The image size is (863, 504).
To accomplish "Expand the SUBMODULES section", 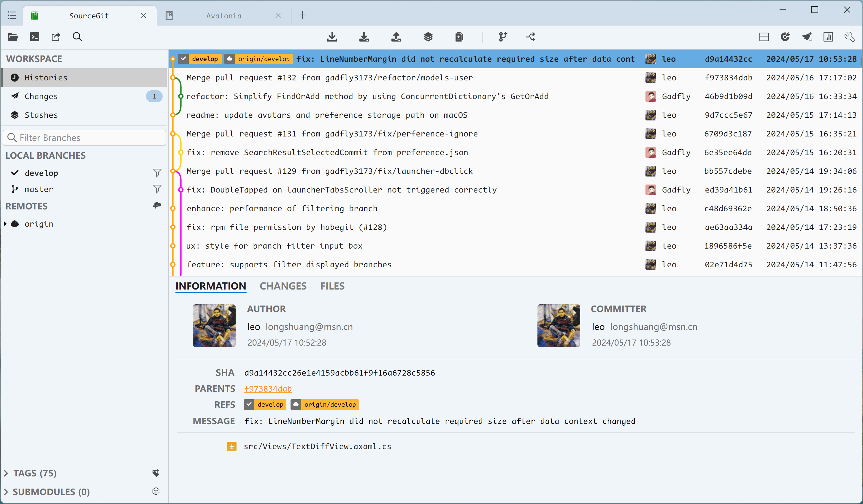I will tap(6, 492).
